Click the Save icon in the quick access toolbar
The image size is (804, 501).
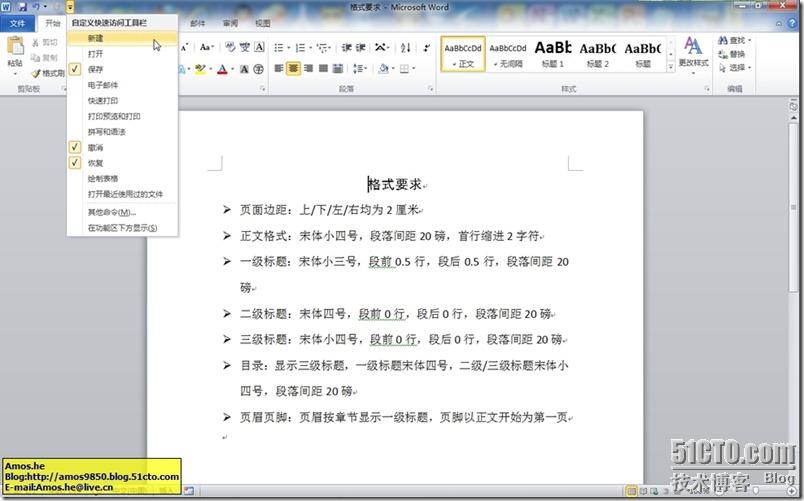pyautogui.click(x=22, y=7)
